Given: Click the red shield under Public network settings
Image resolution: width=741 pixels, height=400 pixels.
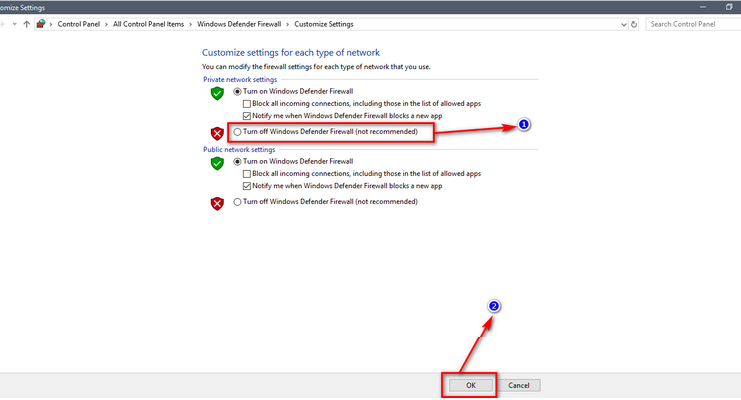Looking at the screenshot, I should [x=217, y=204].
